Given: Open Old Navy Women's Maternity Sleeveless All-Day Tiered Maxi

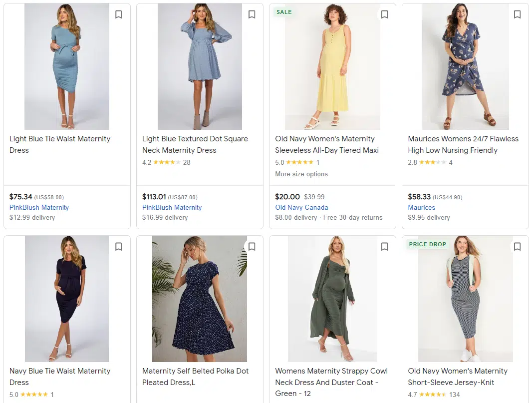Looking at the screenshot, I should [327, 144].
